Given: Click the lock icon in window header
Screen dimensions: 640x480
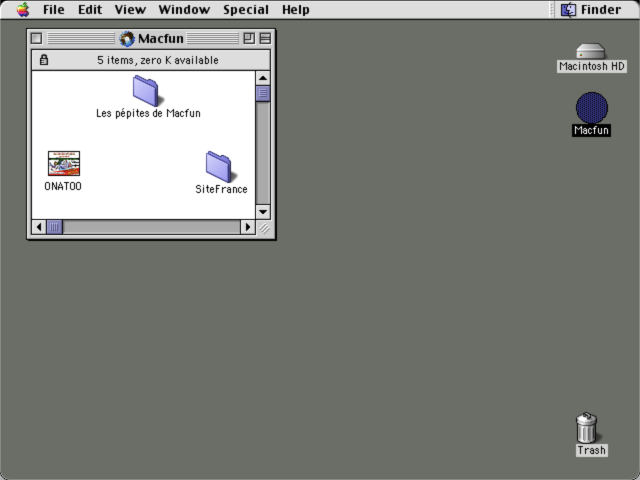Looking at the screenshot, I should coord(44,60).
